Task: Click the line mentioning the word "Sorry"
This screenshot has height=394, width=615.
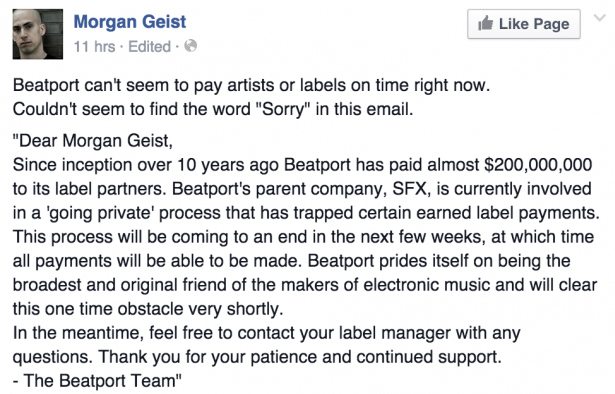Action: (213, 109)
